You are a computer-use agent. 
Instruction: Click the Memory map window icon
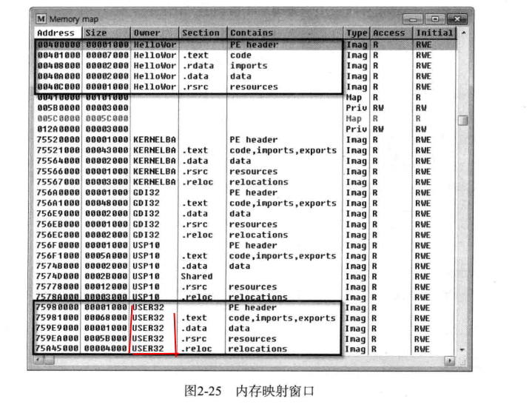41,19
